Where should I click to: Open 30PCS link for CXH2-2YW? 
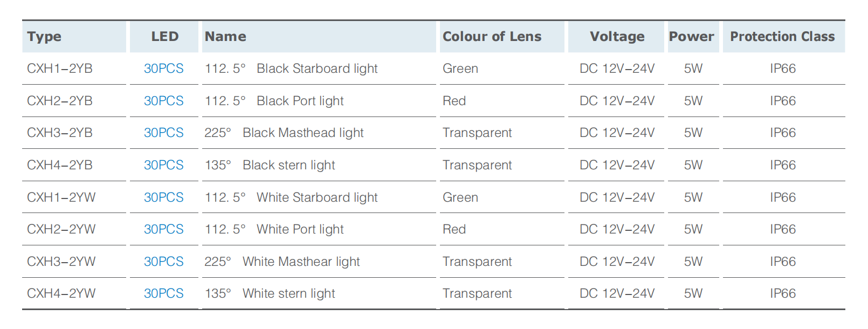click(164, 229)
